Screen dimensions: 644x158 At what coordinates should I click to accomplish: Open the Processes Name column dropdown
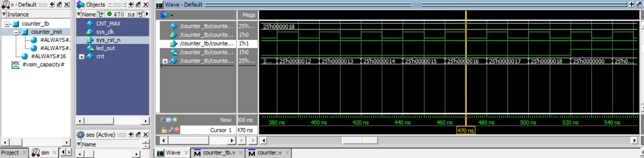(79, 144)
